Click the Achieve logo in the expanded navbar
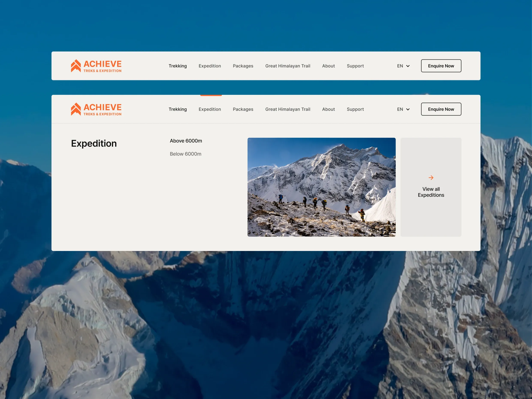532x399 pixels. (x=96, y=109)
